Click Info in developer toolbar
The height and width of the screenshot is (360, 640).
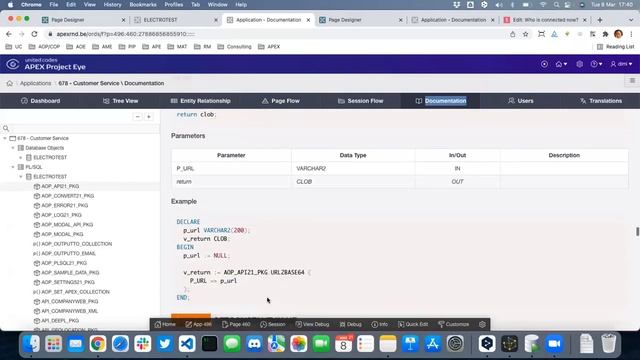click(x=380, y=324)
